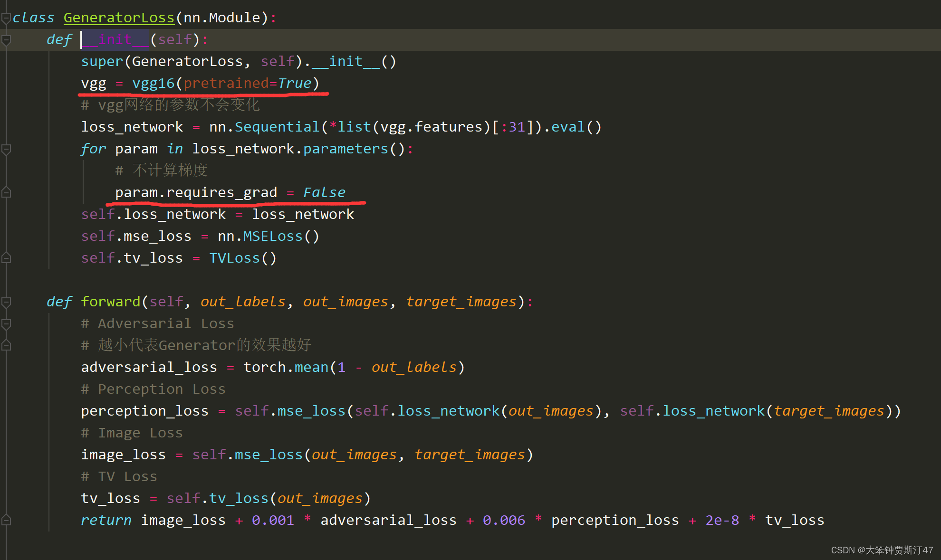Click perception_loss variable assignment
This screenshot has height=560, width=941.
[x=144, y=411]
